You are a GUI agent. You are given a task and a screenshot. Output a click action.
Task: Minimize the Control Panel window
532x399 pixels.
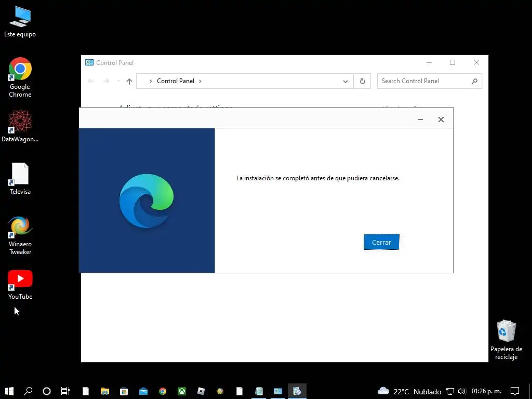tap(429, 62)
